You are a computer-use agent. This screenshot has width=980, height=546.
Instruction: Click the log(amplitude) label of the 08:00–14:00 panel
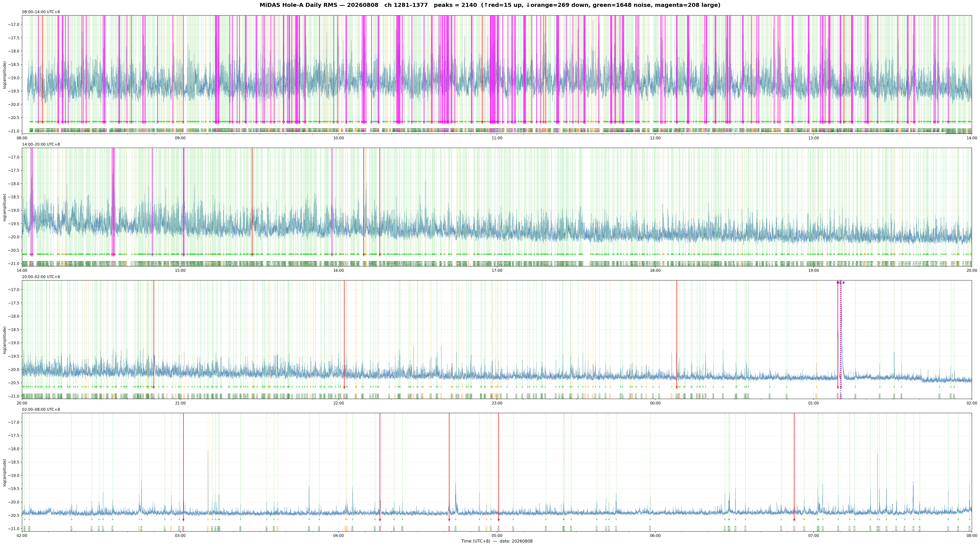(5, 75)
